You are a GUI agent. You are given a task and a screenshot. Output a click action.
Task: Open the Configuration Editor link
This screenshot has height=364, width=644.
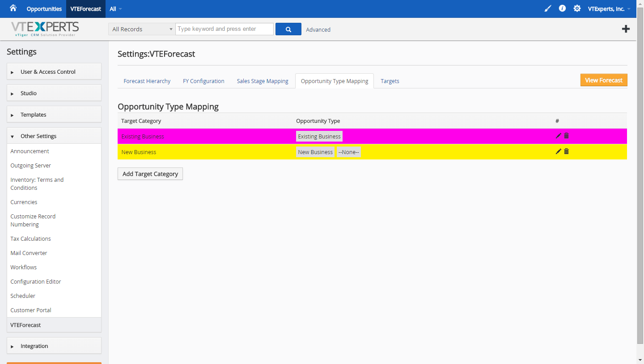coord(36,281)
